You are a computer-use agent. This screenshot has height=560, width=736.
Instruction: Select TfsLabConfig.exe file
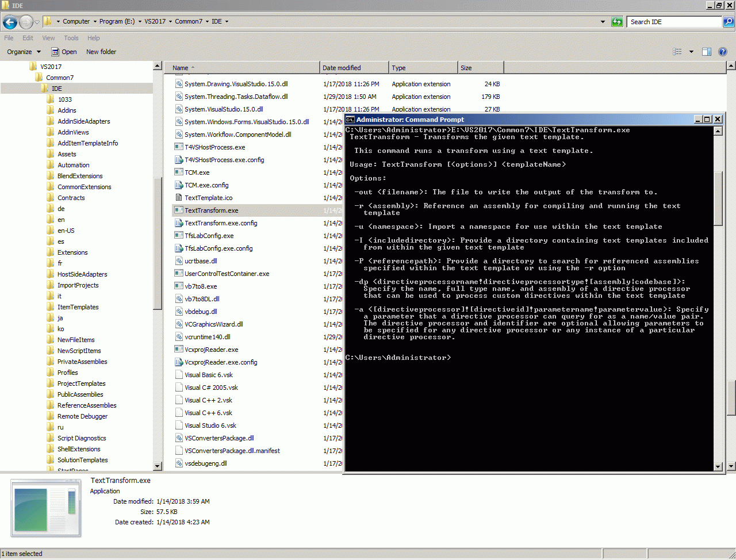click(209, 236)
